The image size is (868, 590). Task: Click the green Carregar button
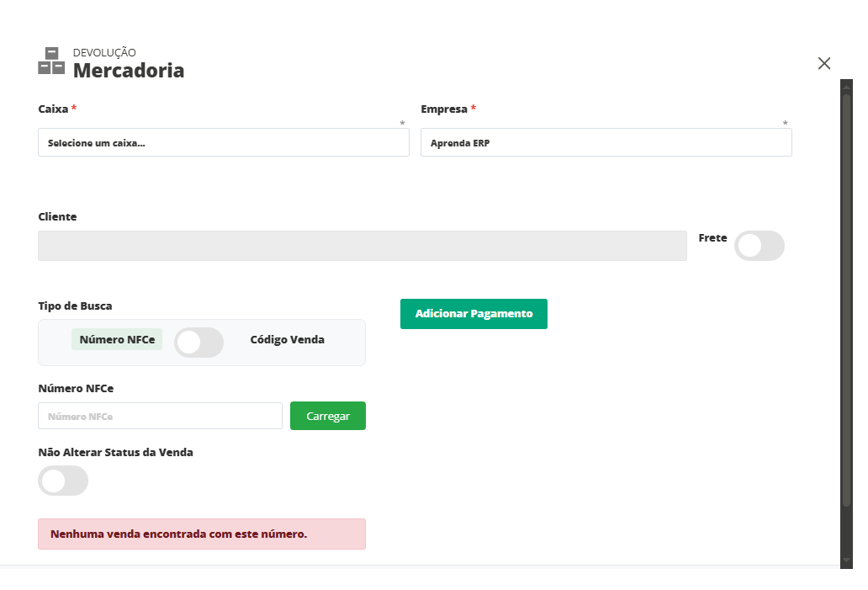(x=327, y=416)
